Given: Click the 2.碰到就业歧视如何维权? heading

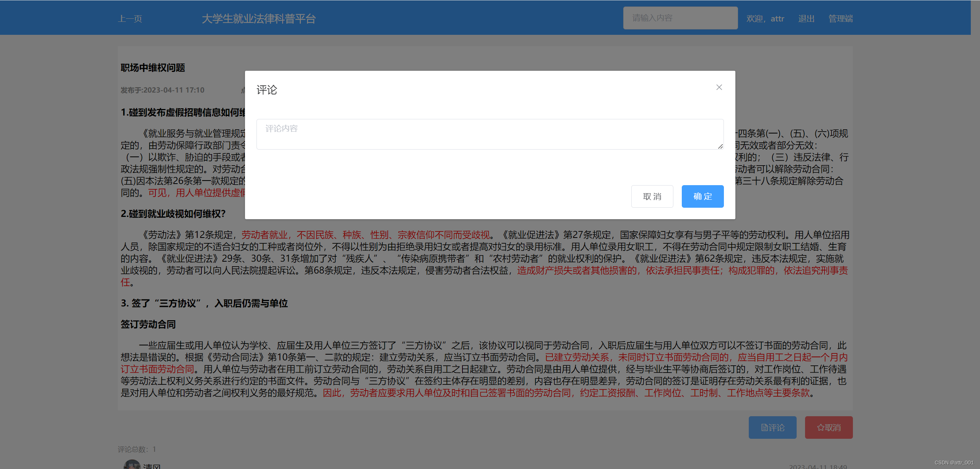Looking at the screenshot, I should [173, 213].
